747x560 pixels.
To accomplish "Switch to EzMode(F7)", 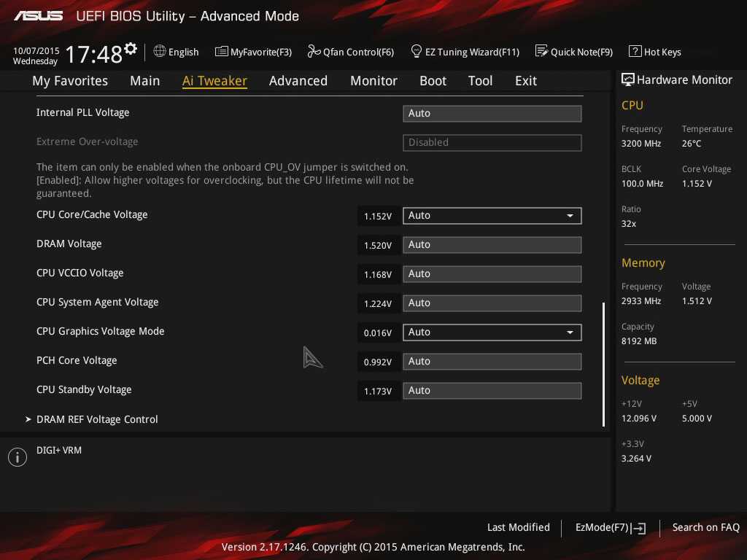I will (610, 527).
